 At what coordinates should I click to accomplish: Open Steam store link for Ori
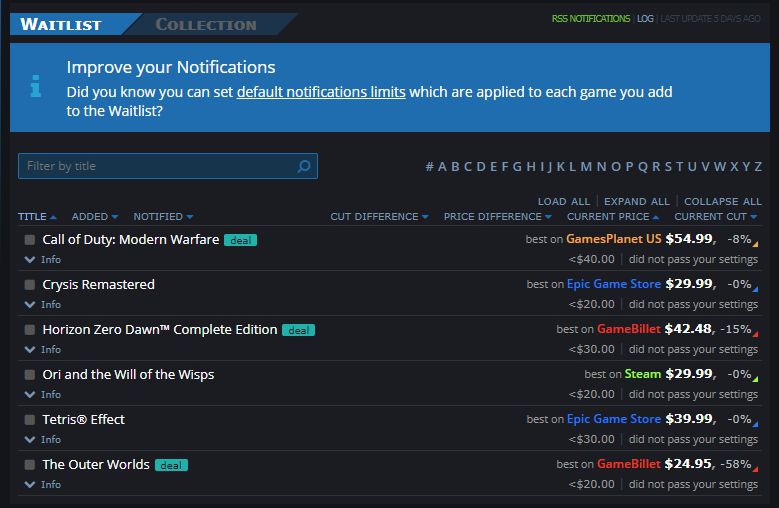(x=642, y=374)
